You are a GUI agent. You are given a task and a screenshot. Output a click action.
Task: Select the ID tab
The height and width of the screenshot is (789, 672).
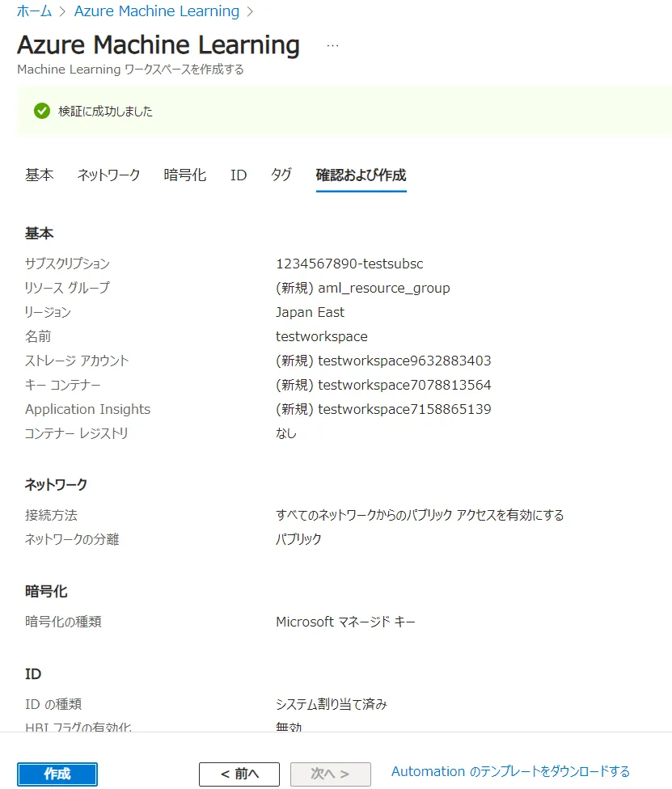[238, 175]
